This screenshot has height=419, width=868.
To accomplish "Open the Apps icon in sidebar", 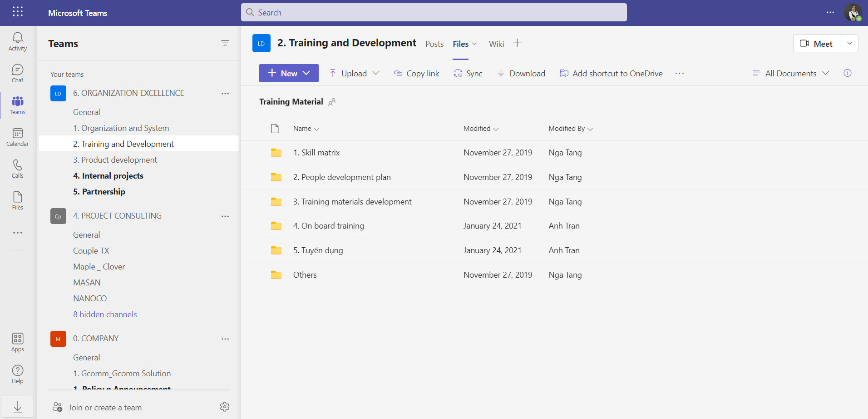I will [x=17, y=342].
